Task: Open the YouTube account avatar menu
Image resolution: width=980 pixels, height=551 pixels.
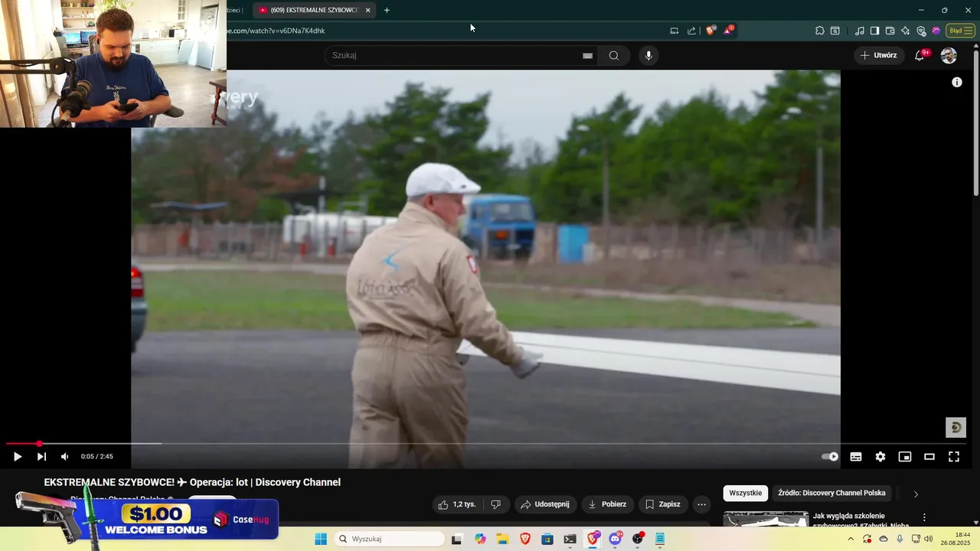Action: [949, 55]
